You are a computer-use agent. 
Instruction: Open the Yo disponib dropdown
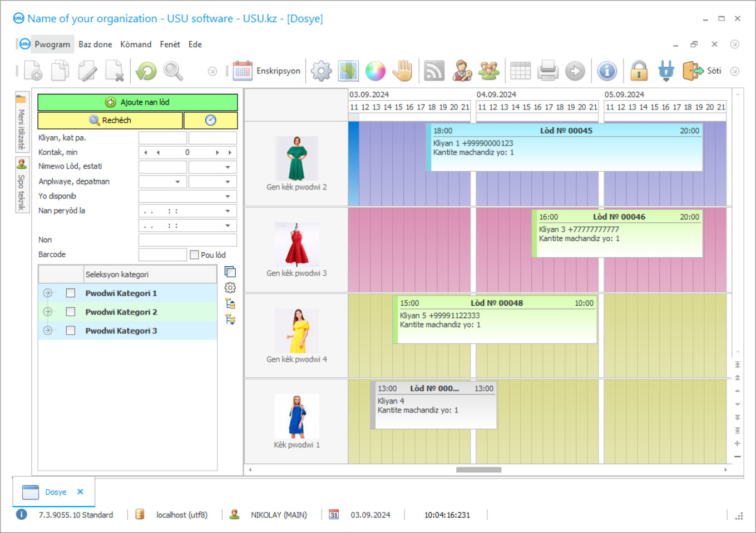tap(228, 196)
